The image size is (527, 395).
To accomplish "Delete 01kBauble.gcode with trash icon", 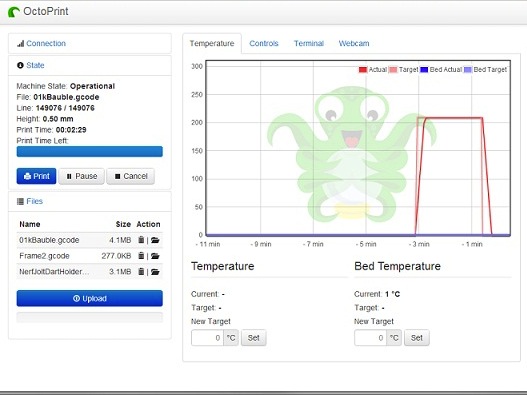I will click(141, 240).
